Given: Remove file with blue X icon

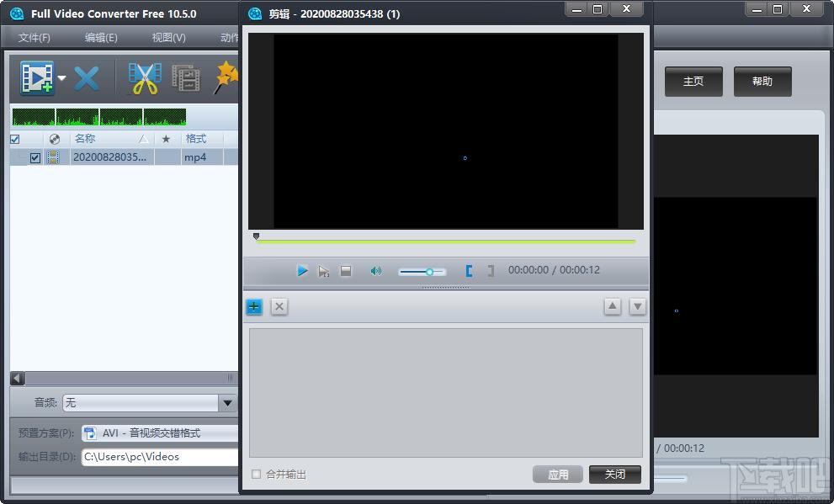Looking at the screenshot, I should pyautogui.click(x=87, y=79).
